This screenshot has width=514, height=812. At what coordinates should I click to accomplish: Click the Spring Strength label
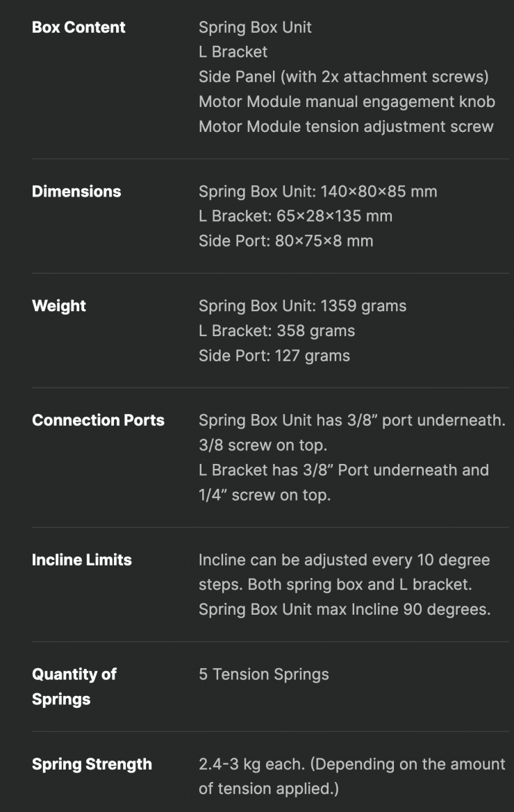(92, 765)
